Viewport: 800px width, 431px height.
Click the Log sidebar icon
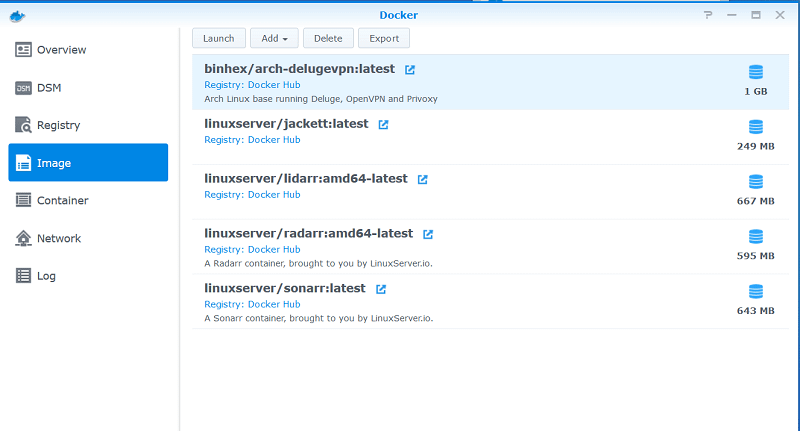point(23,275)
